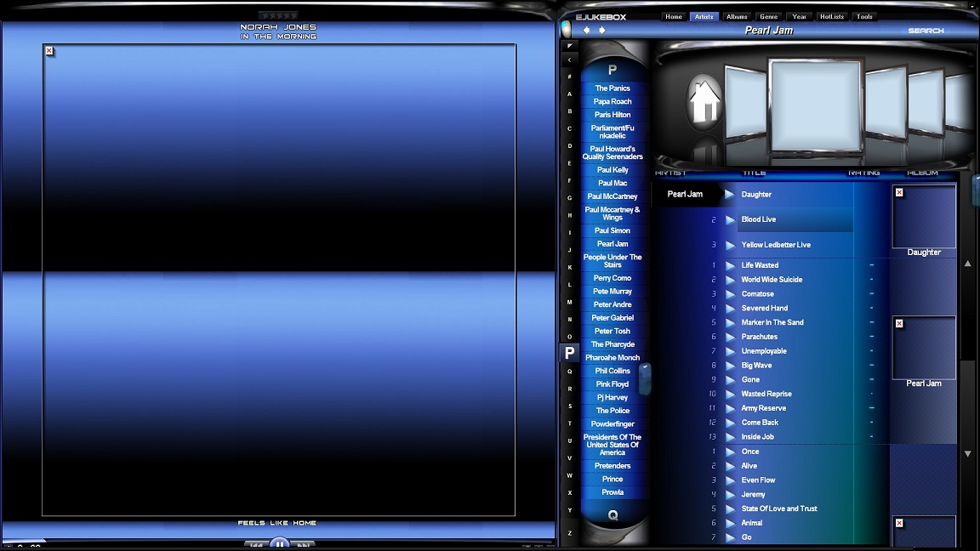The image size is (980, 551).
Task: Jump to letter A in alphabet index
Action: coord(569,94)
